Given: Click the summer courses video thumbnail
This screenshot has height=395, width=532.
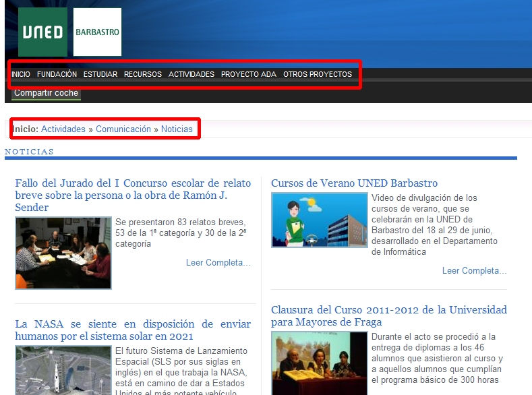Looking at the screenshot, I should coord(320,220).
